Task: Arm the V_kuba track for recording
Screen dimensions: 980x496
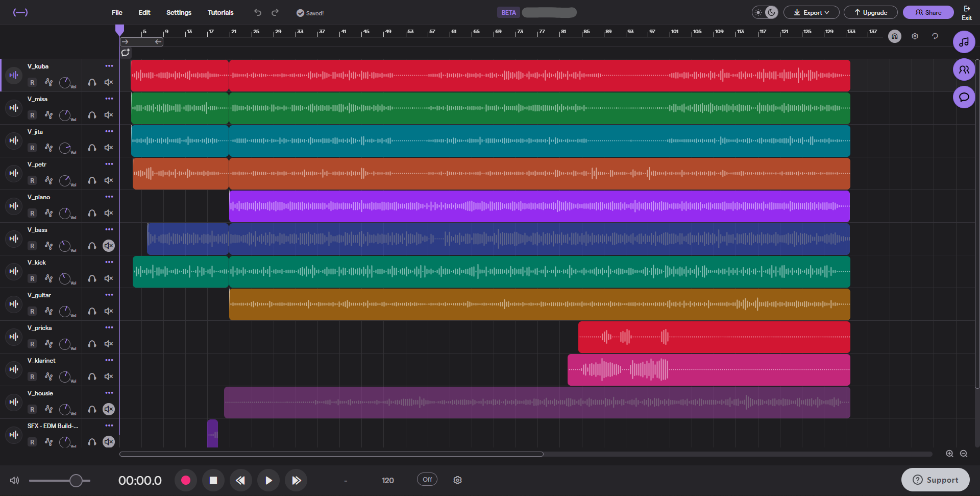Action: coord(32,82)
